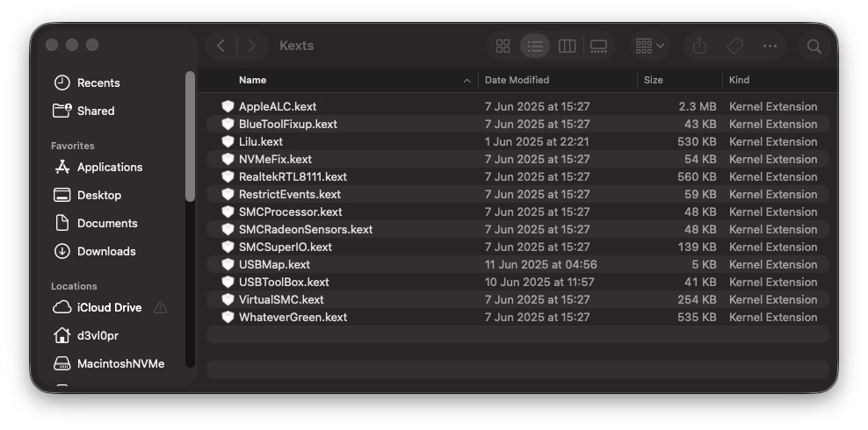Click the 2.3 MB size of AppleALC.kext
Screen dimensions: 868x430
click(x=697, y=107)
